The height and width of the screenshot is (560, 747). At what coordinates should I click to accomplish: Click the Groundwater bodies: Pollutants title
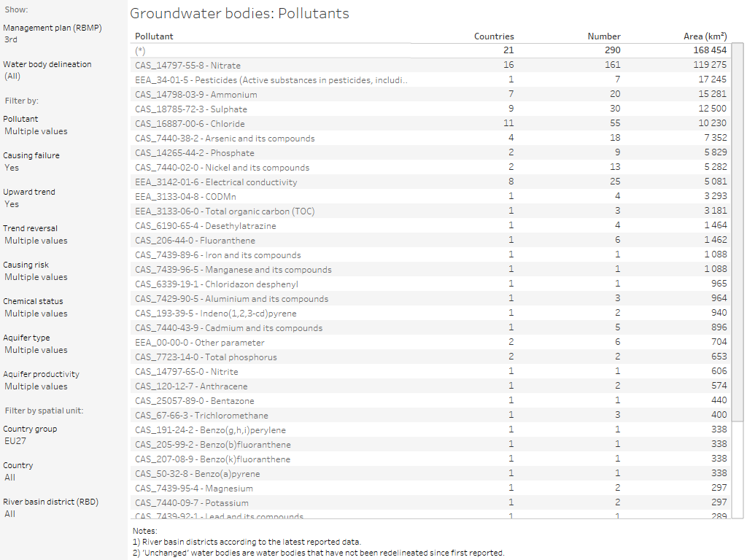(239, 13)
